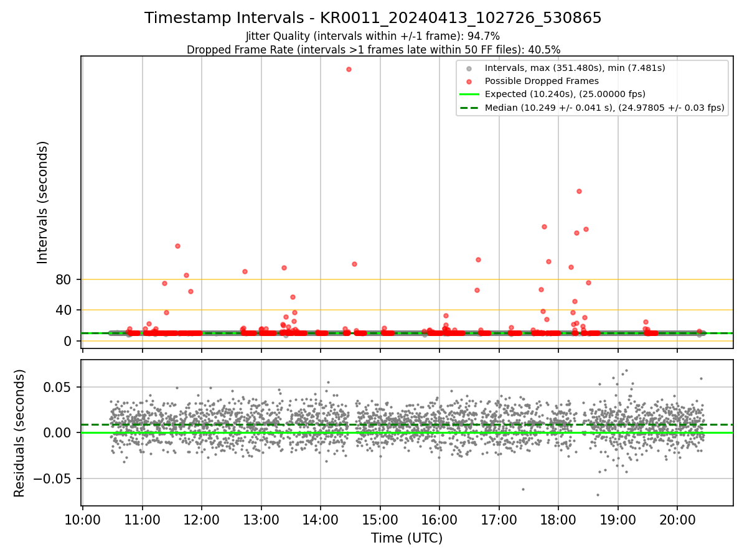747x560 pixels.
Task: Click the solid green line sample in legend
Action: point(469,95)
